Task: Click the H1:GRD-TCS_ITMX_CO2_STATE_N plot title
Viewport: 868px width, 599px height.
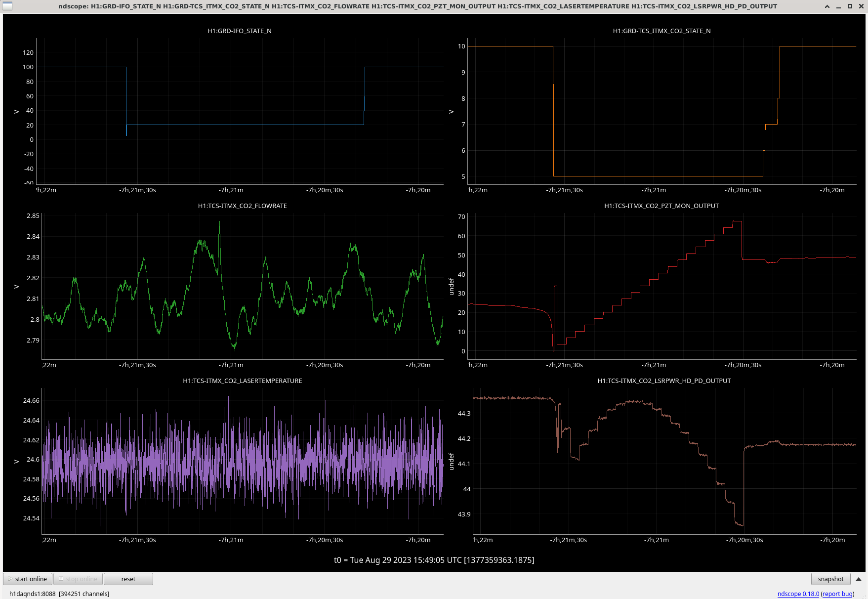Action: (661, 31)
